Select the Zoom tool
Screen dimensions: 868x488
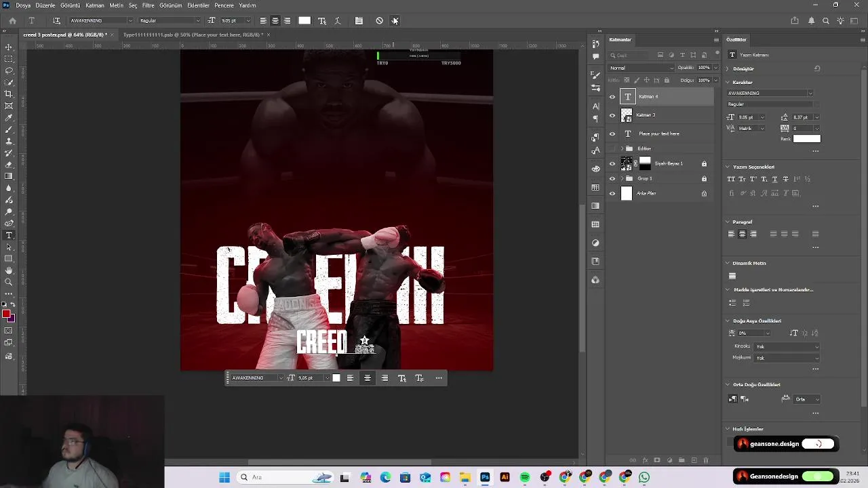point(9,282)
